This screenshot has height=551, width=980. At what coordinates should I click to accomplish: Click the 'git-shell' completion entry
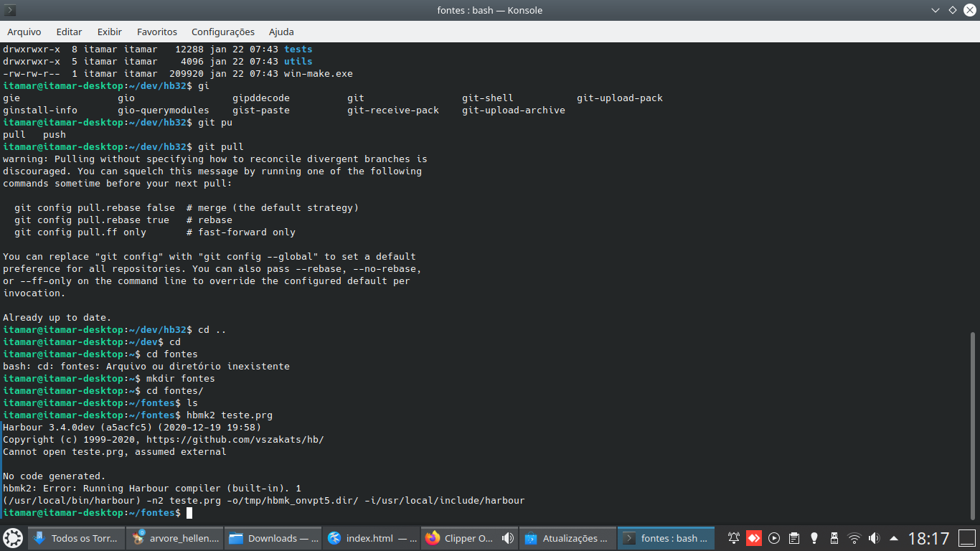(x=488, y=98)
